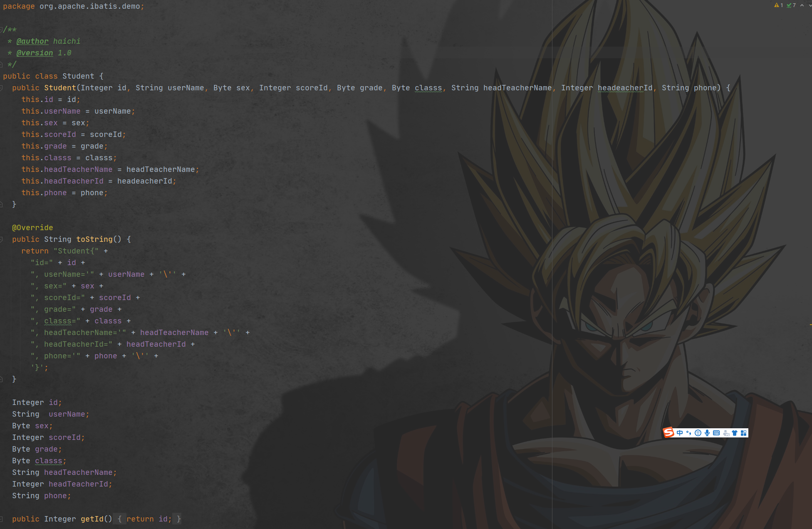Collapse the toString method fold marker
The width and height of the screenshot is (812, 529).
[x=2, y=239]
